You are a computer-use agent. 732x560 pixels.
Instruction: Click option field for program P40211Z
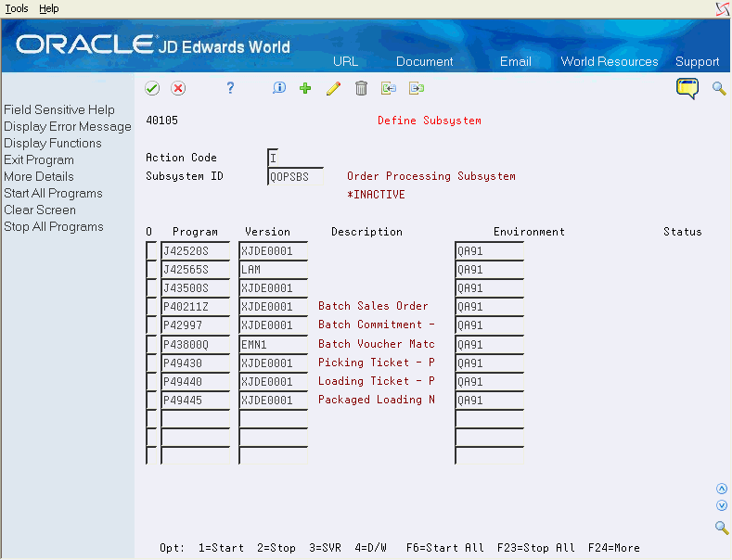[152, 307]
